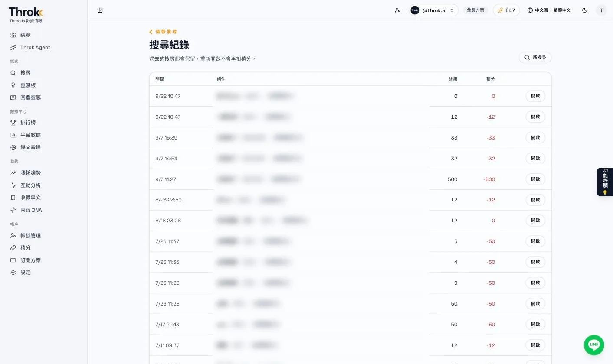Click the 647 credits badge

tap(506, 10)
